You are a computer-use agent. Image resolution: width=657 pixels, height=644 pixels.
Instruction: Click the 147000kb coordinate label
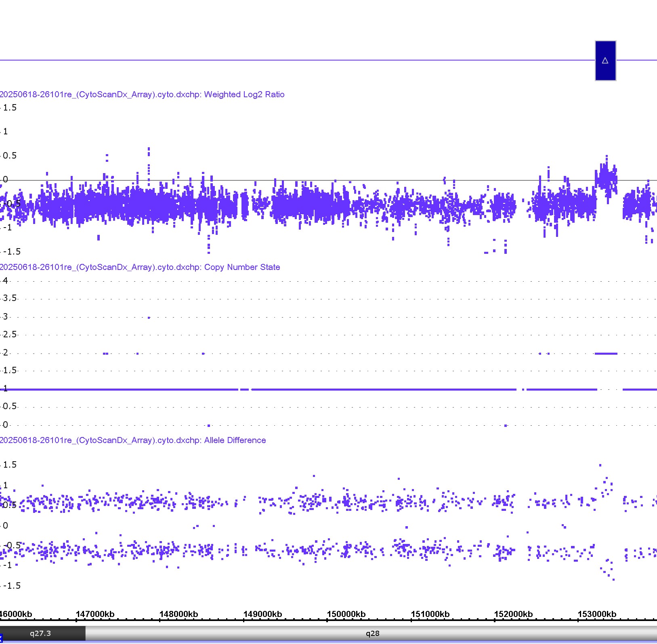click(x=95, y=614)
